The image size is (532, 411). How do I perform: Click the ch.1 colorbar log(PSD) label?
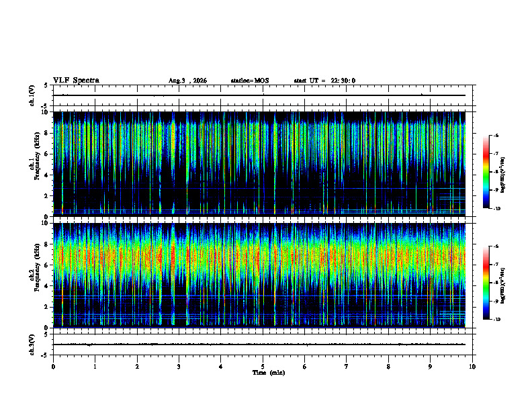pos(503,175)
